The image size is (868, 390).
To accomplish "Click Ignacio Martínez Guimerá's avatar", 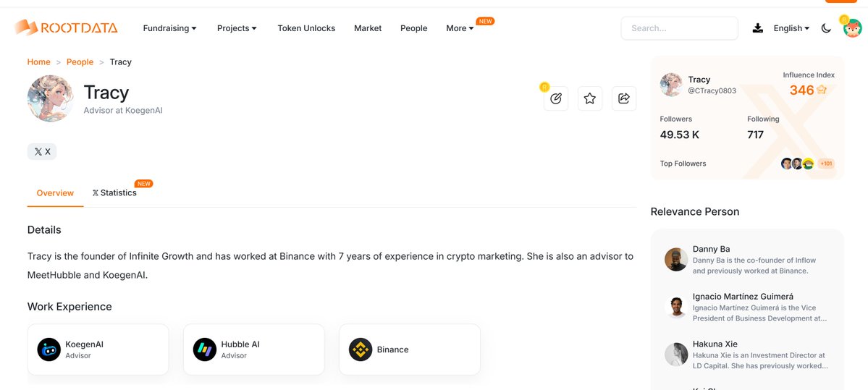I will (676, 307).
